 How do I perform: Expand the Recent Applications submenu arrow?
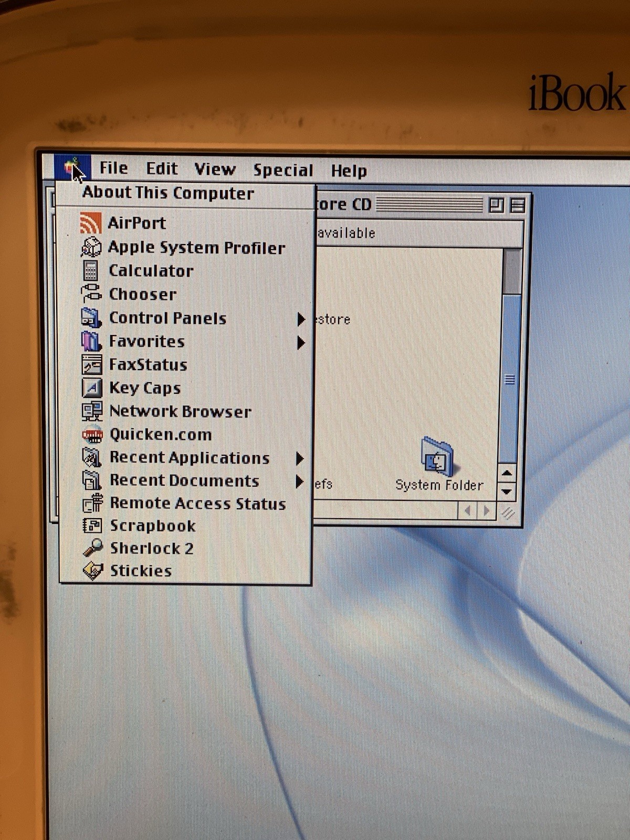coord(300,458)
